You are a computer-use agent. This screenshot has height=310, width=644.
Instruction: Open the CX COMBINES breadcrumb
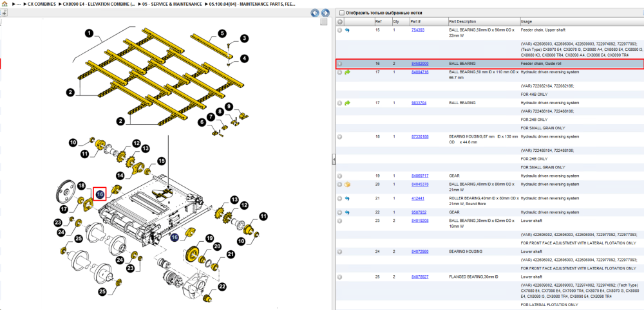tap(42, 4)
